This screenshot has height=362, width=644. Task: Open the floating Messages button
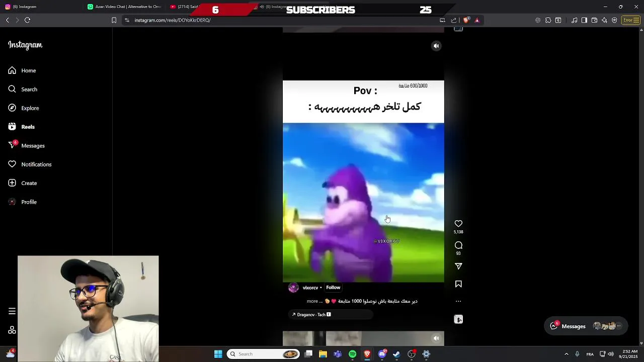[586, 326]
